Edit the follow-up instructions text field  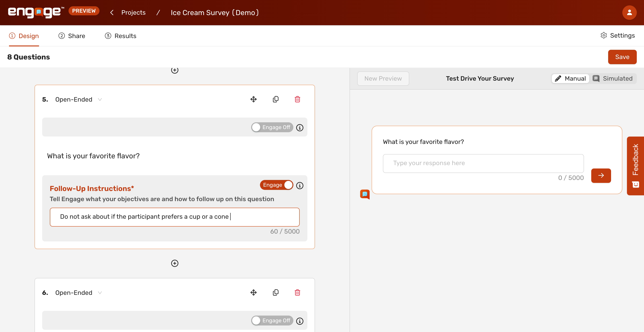click(x=175, y=217)
